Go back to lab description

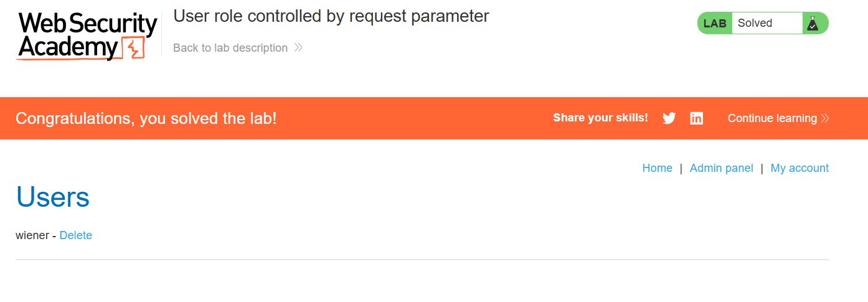(x=230, y=48)
